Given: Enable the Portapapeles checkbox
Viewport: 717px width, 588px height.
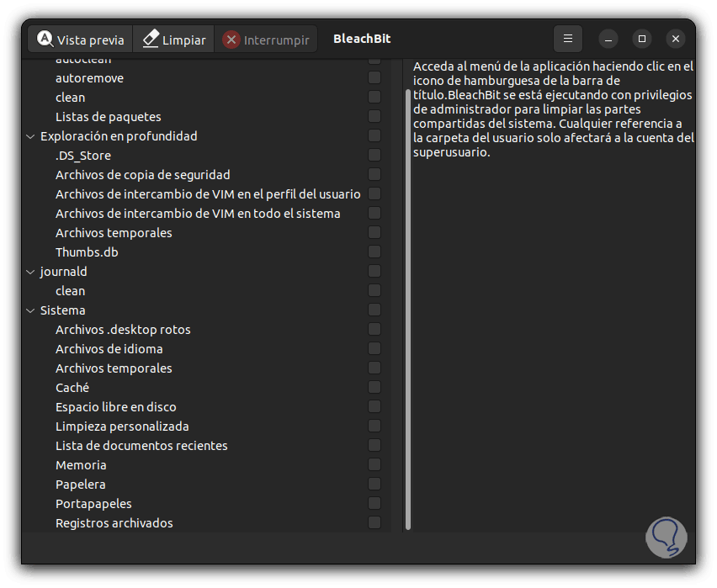Looking at the screenshot, I should [x=374, y=503].
